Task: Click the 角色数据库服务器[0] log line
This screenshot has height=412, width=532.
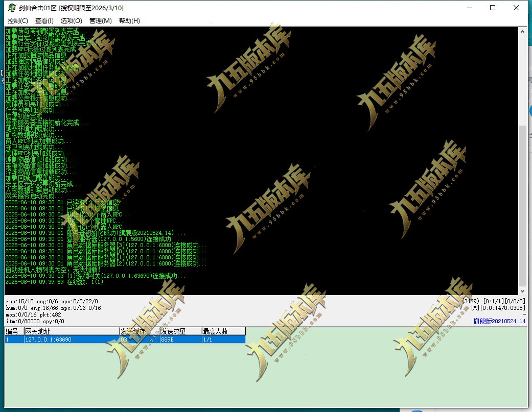Action: pyautogui.click(x=106, y=251)
